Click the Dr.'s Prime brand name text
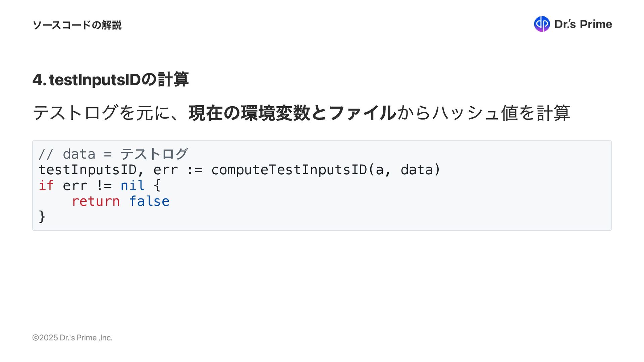 coord(583,24)
